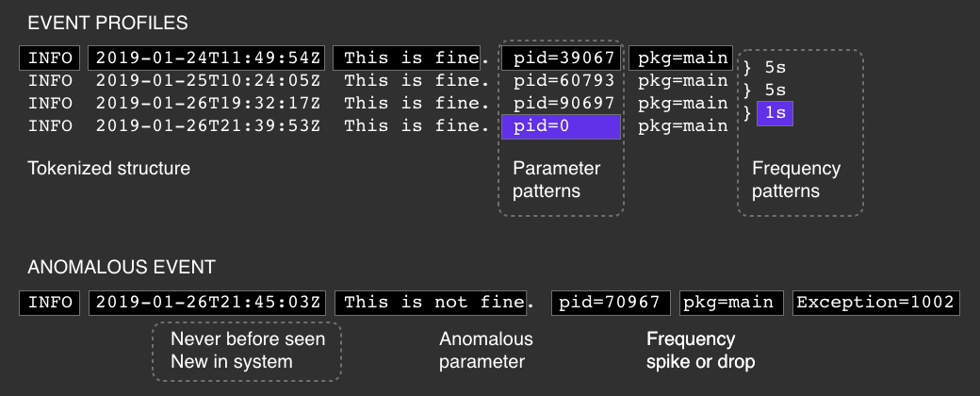Click the 'Parameter patterns' label
The height and width of the screenshot is (396, 980).
tap(556, 180)
